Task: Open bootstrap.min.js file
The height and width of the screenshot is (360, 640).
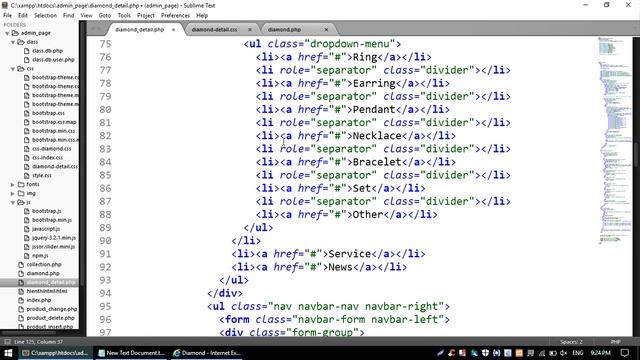Action: 51,220
